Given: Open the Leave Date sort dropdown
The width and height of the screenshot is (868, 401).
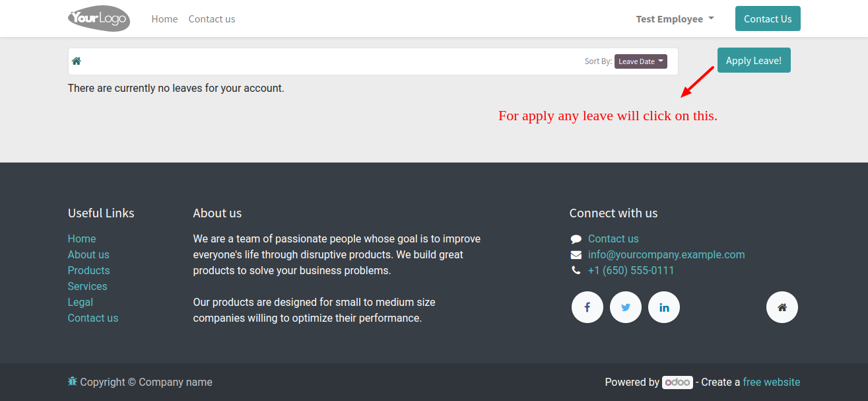Looking at the screenshot, I should [641, 61].
